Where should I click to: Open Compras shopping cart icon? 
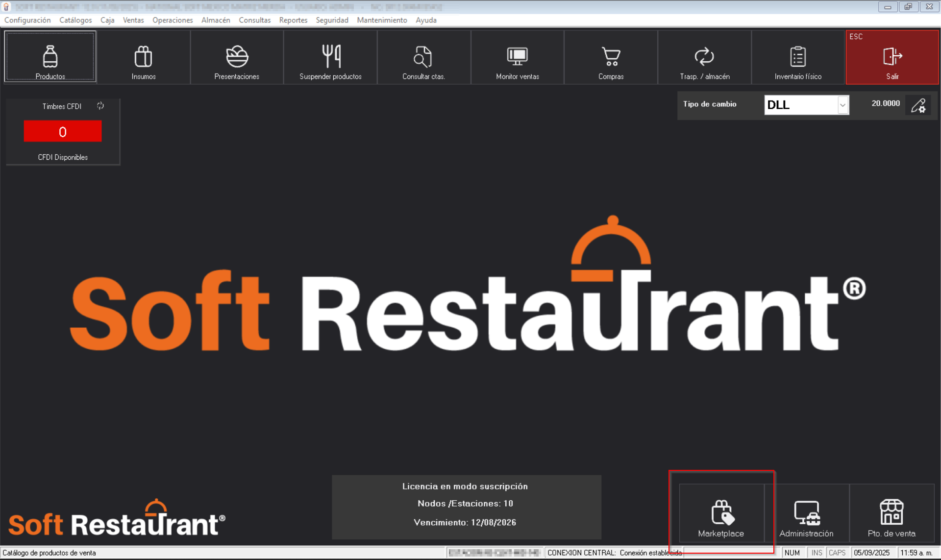(611, 57)
